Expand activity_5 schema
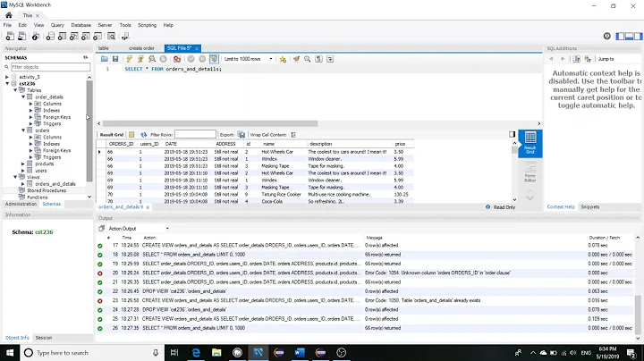 click(x=7, y=77)
